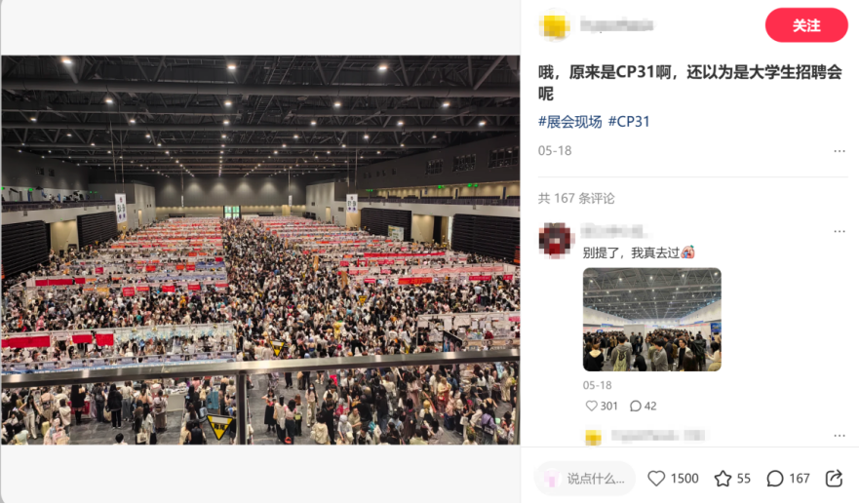
Task: Click the share icon at bottom right
Action: click(834, 479)
